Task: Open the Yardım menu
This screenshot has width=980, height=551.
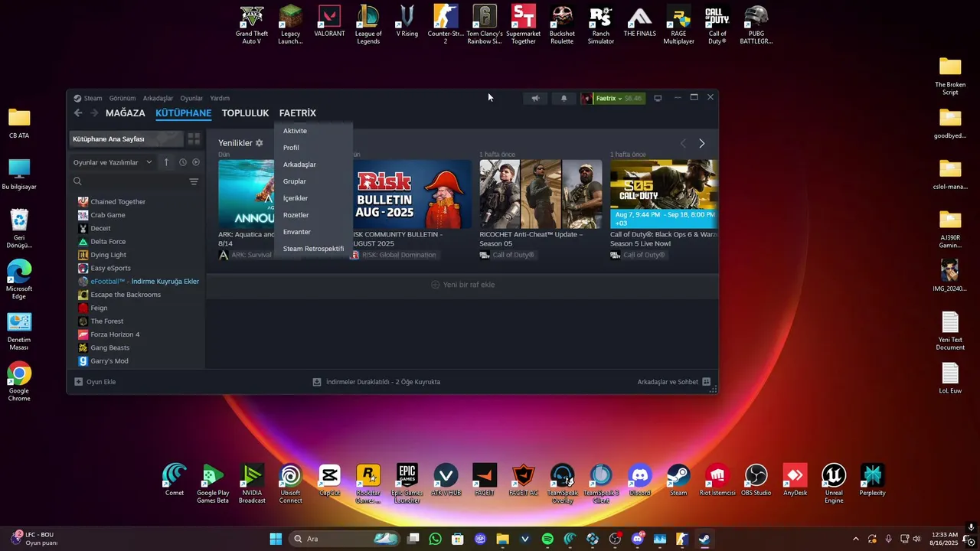Action: click(x=220, y=98)
